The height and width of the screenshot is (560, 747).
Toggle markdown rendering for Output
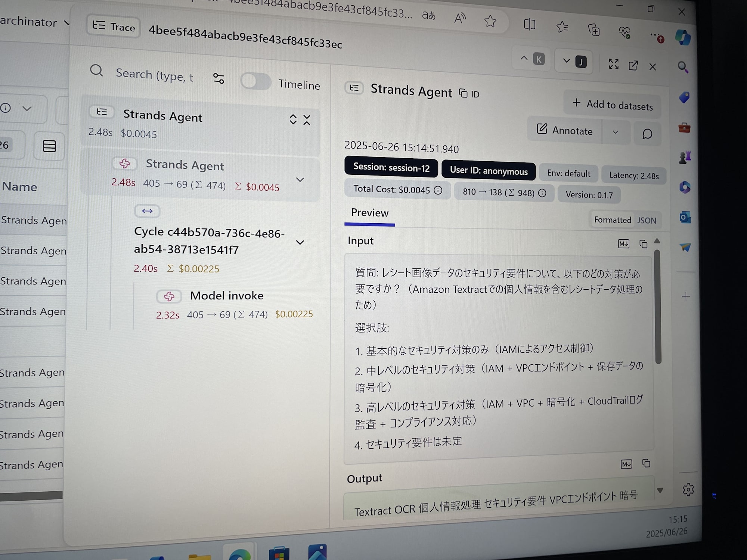[x=626, y=464]
